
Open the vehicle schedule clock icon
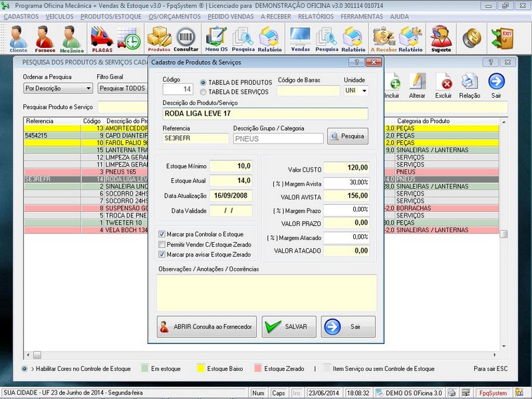coord(129,39)
